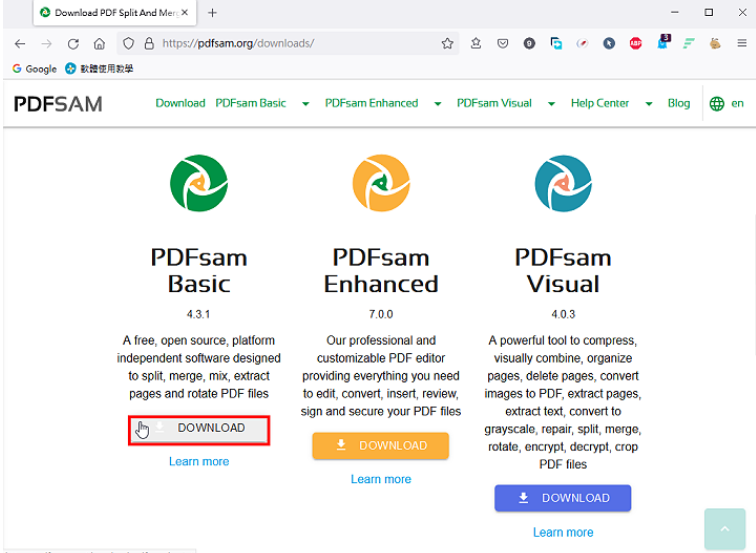Image resolution: width=756 pixels, height=553 pixels.
Task: Open the PDFsam Basic nav item
Action: (251, 103)
